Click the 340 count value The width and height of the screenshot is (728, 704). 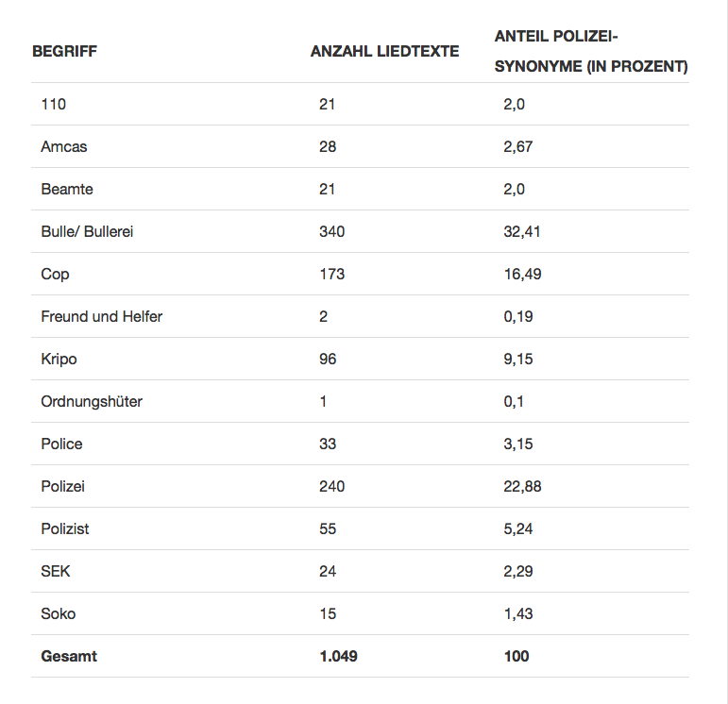(332, 231)
